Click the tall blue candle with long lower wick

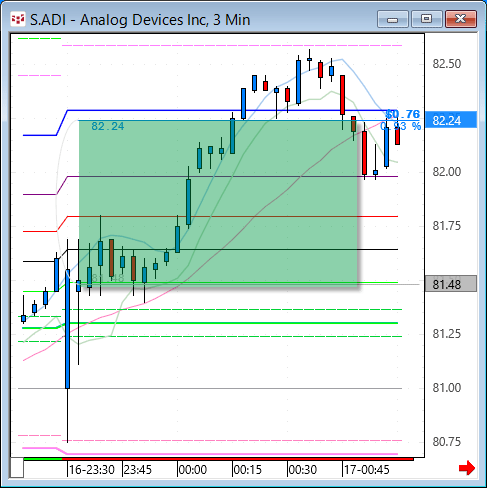(x=68, y=330)
